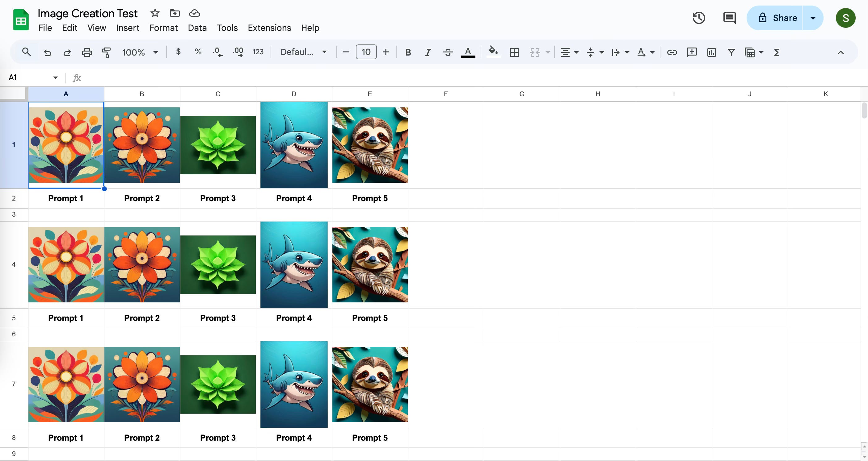The height and width of the screenshot is (461, 868).
Task: Open the File menu
Action: tap(45, 27)
